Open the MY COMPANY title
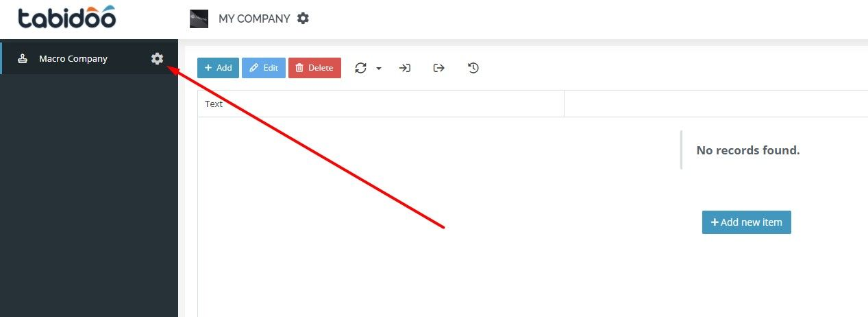868x317 pixels. 254,19
